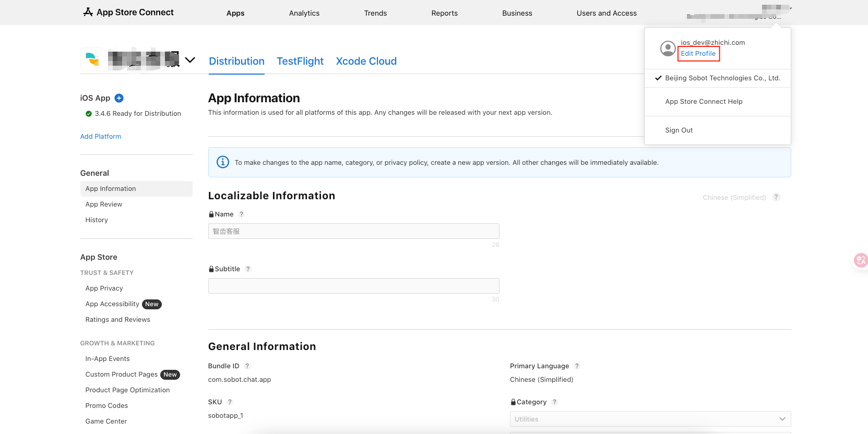Click the help icon beside Primary Language

(x=577, y=366)
